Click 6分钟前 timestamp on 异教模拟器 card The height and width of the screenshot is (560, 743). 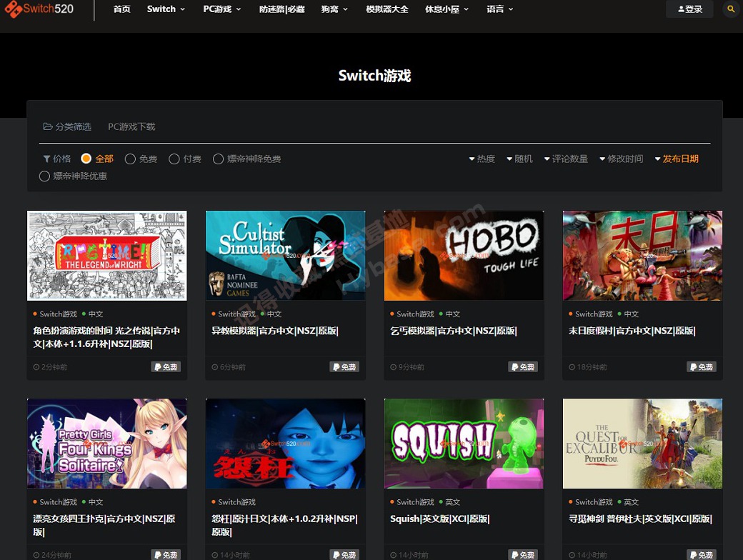tap(229, 367)
